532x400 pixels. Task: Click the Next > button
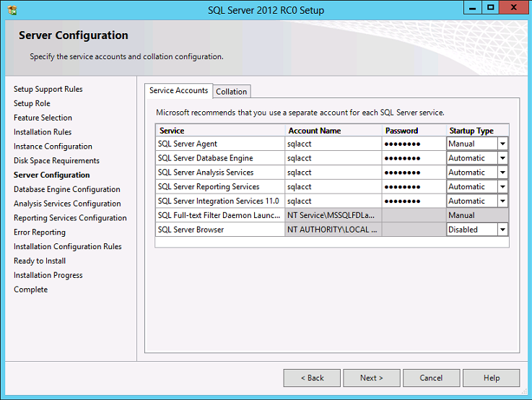372,378
